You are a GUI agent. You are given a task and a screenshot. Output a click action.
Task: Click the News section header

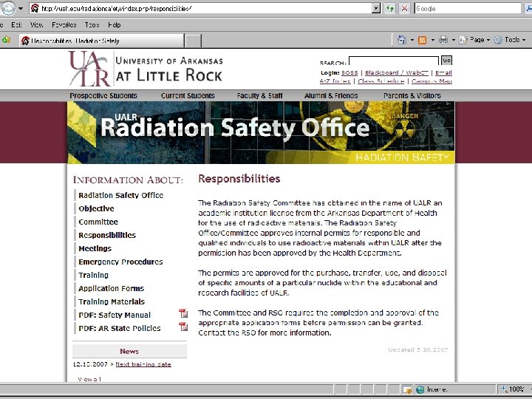129,351
